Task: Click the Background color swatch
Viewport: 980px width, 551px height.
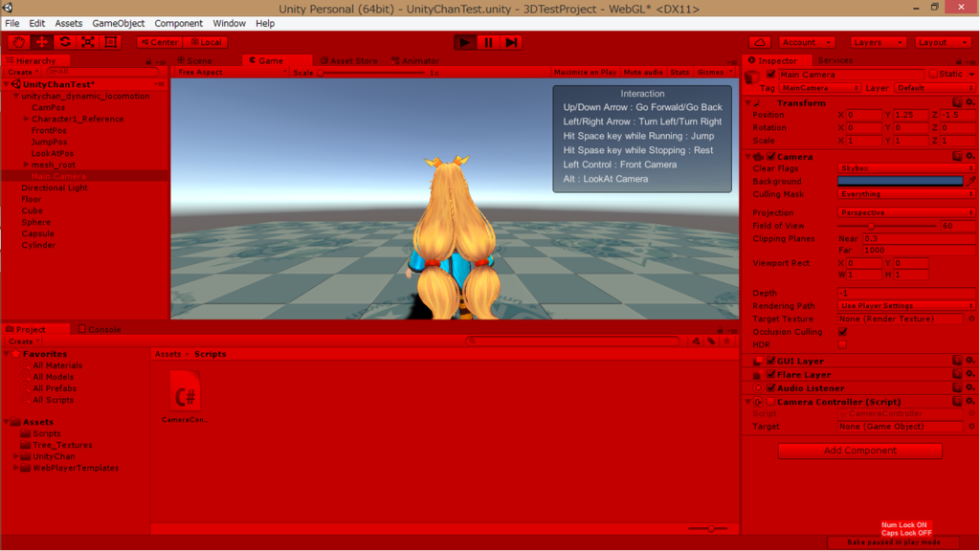Action: tap(900, 181)
